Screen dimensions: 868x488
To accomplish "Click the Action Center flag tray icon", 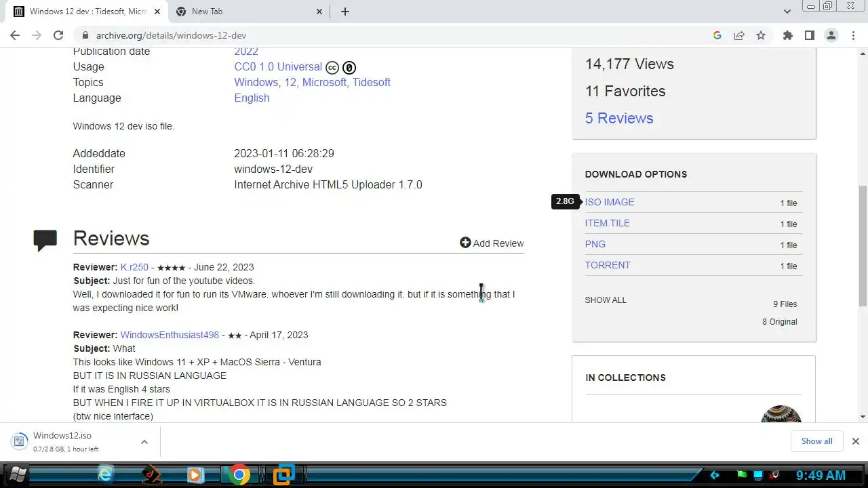I will 742,475.
